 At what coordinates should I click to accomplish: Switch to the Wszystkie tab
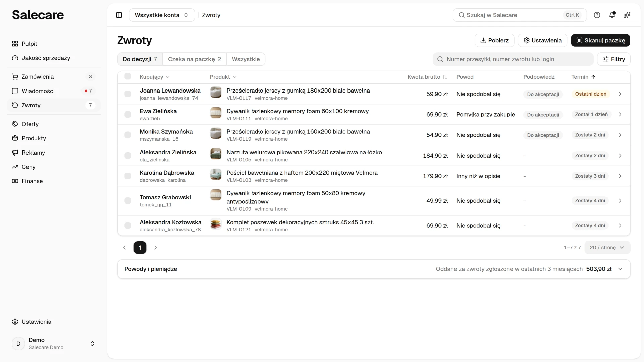[246, 59]
